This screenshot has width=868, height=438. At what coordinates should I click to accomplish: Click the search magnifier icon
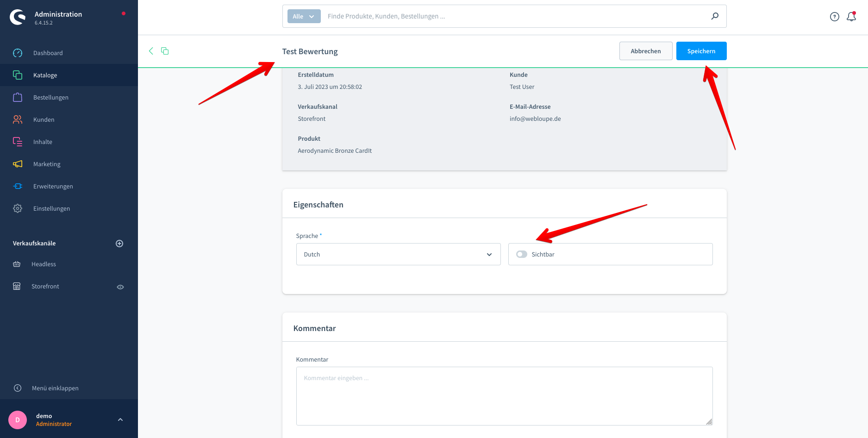click(715, 16)
